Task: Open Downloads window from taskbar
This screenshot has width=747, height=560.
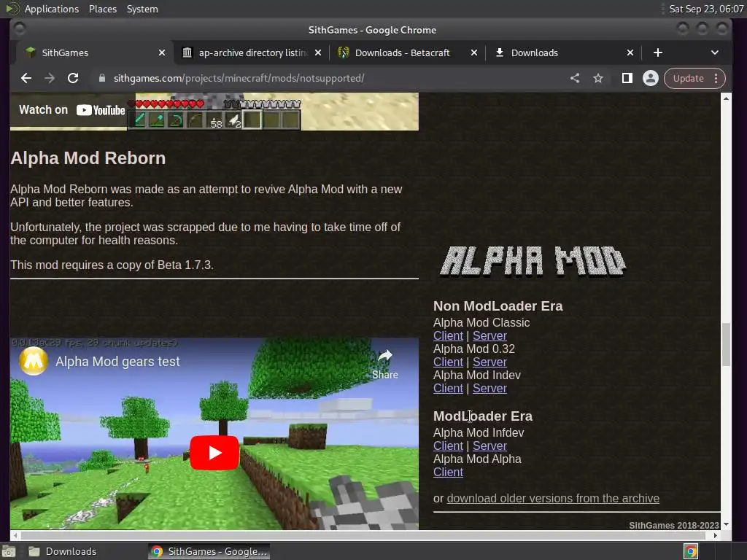Action: [x=63, y=551]
